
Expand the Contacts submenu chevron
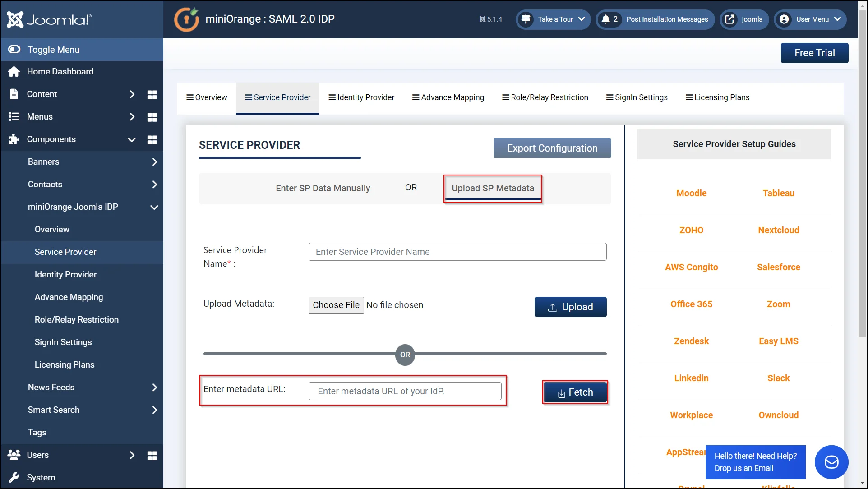click(154, 184)
